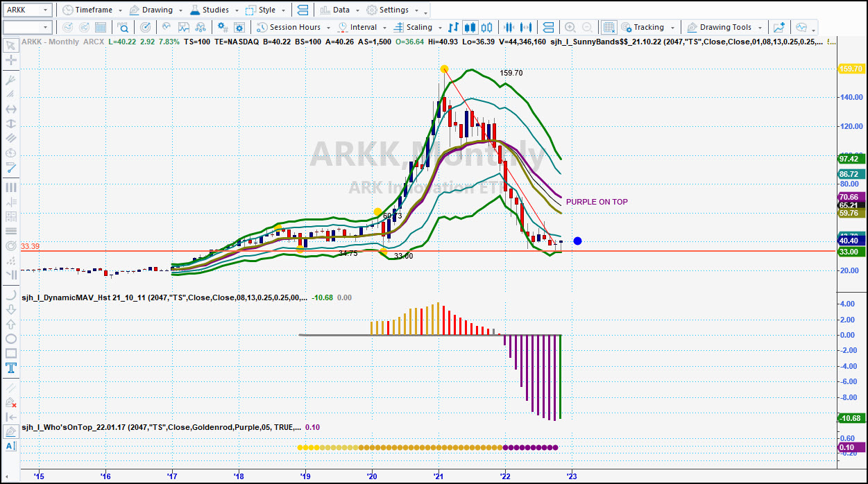Click the remove drawings icon with red X
This screenshot has height=484, width=868.
point(11,402)
